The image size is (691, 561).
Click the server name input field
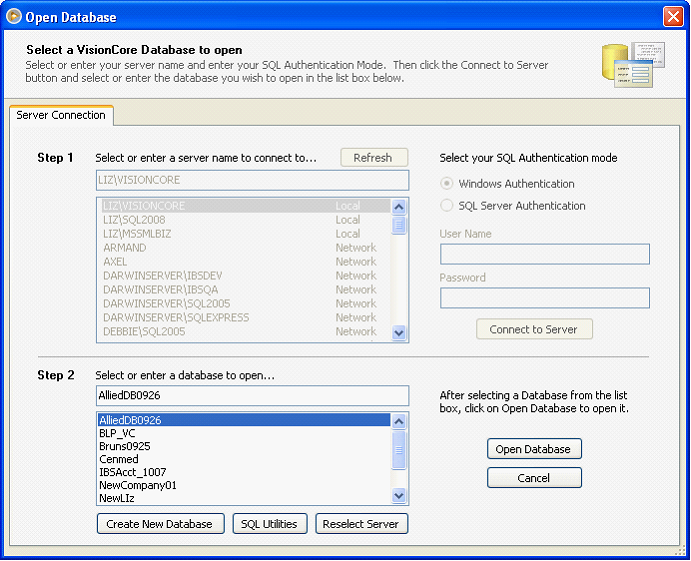pyautogui.click(x=253, y=180)
